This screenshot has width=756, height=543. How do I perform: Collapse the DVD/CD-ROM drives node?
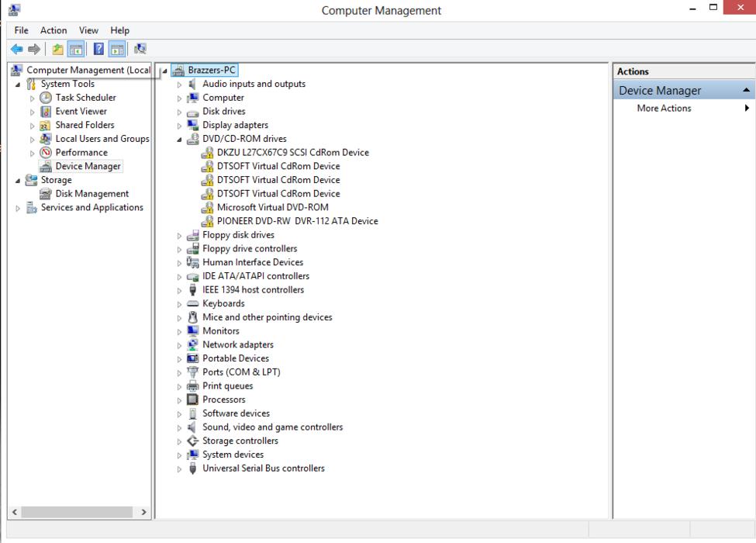(x=180, y=140)
